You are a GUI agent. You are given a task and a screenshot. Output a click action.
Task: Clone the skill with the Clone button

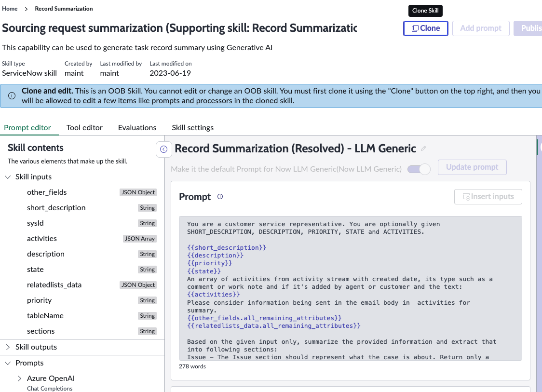click(x=425, y=28)
